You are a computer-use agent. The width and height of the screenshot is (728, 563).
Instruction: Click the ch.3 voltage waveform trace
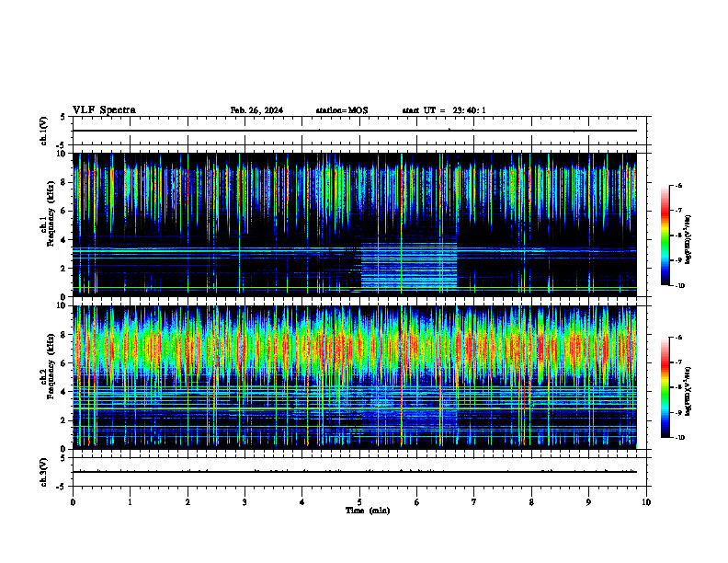(355, 472)
